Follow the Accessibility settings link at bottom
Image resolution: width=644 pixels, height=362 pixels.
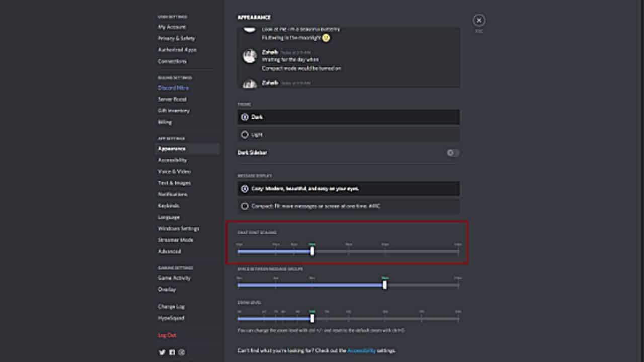coord(361,350)
